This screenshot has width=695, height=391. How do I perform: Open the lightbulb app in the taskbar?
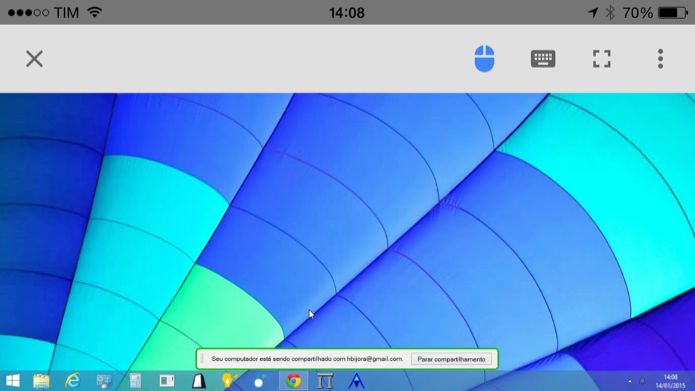click(x=228, y=381)
